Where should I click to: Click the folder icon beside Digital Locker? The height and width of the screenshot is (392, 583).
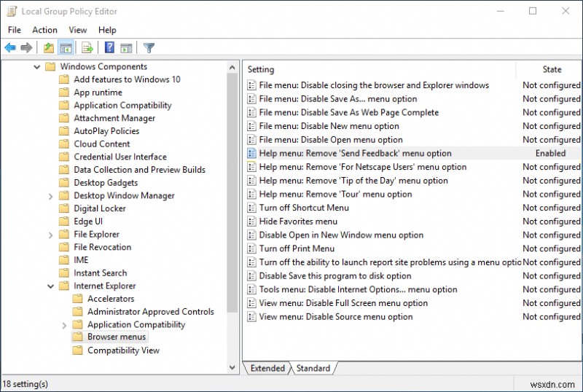pos(64,208)
